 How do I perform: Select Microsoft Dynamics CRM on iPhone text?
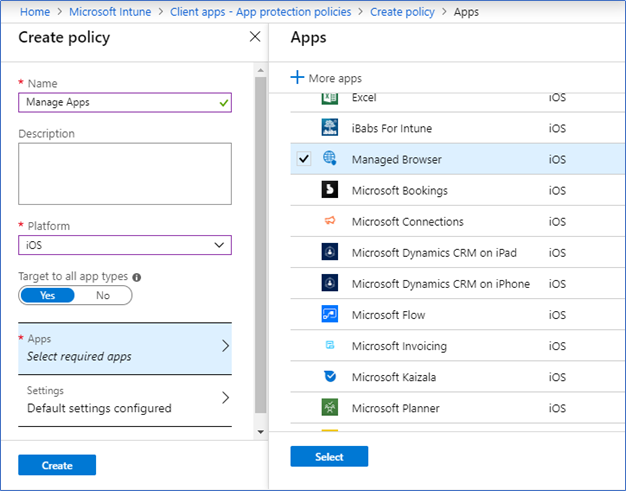tap(441, 284)
